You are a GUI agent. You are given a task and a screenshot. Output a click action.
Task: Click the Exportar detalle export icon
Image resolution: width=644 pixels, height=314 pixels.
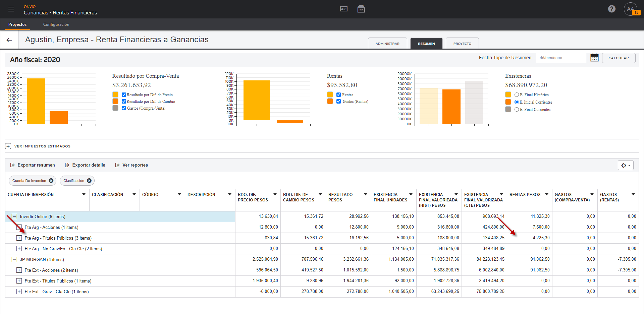67,165
